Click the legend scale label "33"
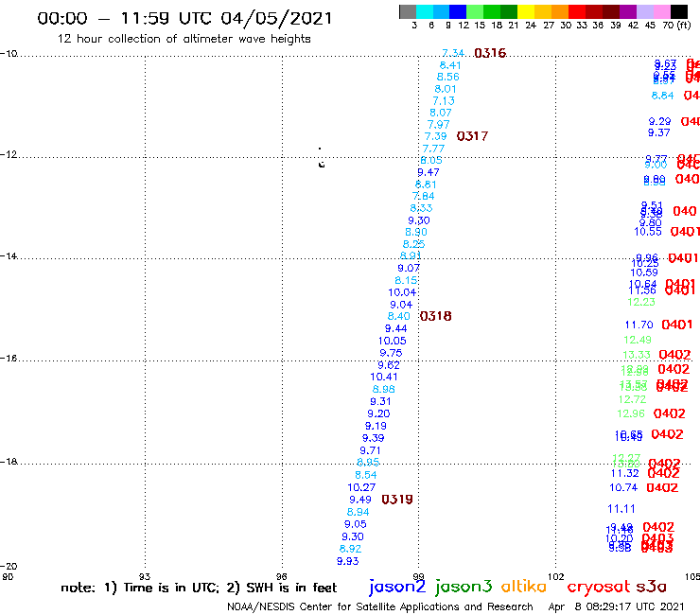 (x=581, y=25)
